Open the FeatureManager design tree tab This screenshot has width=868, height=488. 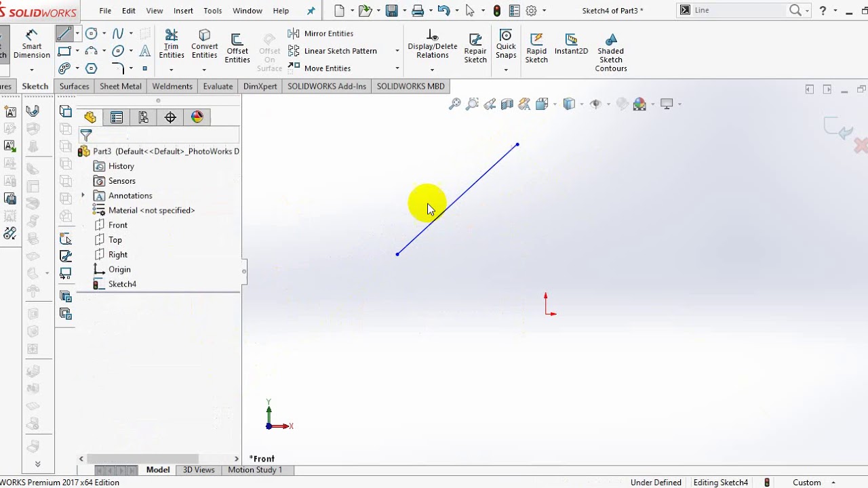pyautogui.click(x=90, y=117)
